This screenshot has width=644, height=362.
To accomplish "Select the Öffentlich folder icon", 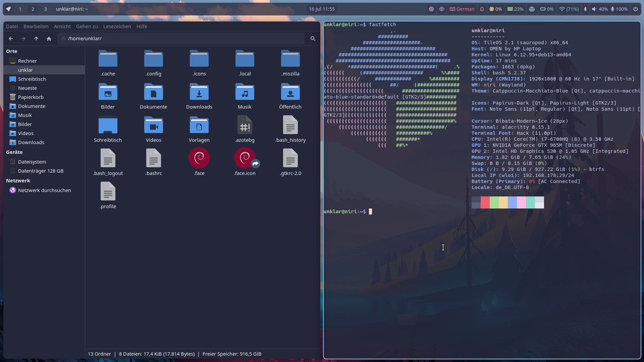I will click(x=290, y=92).
